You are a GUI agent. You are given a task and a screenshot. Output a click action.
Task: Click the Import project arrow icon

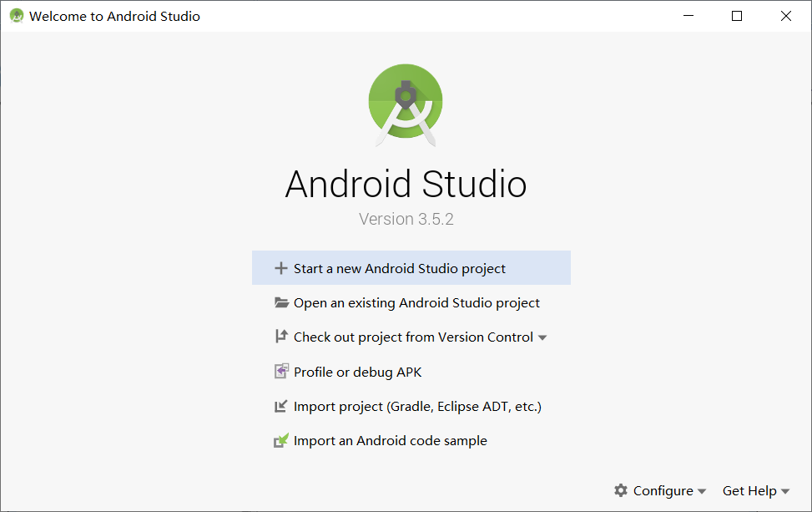coord(280,406)
